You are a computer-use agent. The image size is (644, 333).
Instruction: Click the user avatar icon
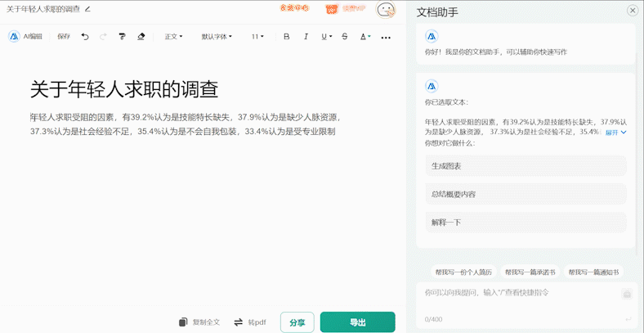pos(386,10)
